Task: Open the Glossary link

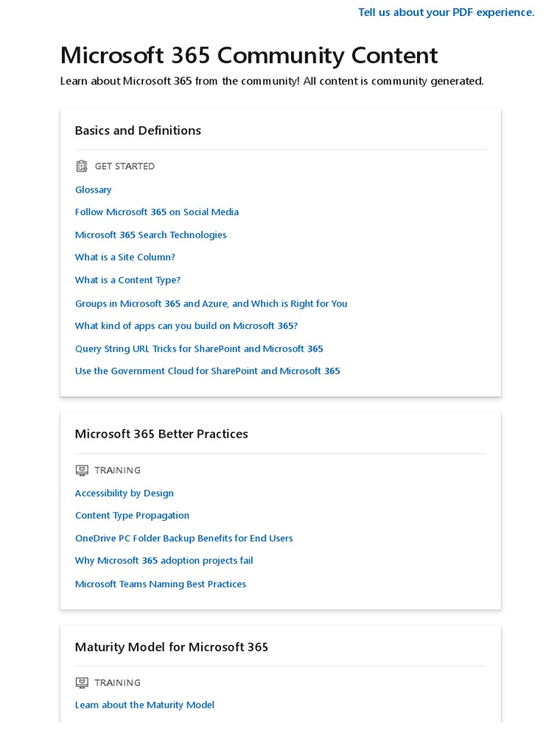Action: point(93,190)
